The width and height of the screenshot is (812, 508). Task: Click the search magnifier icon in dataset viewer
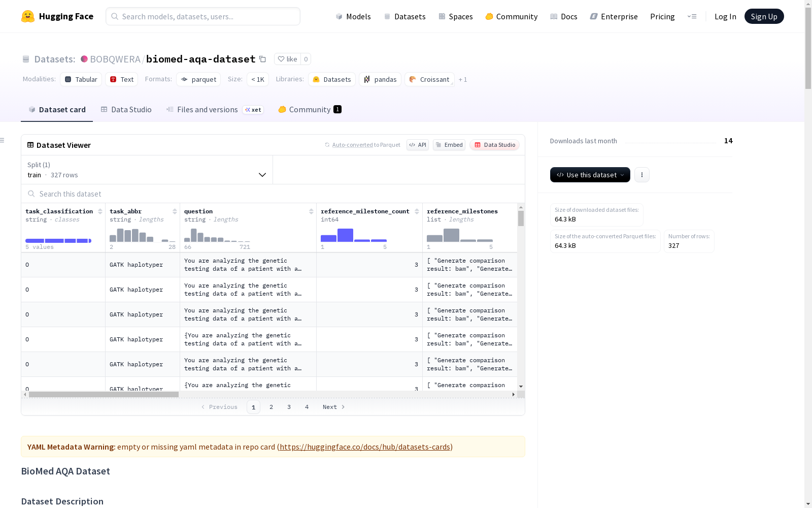31,194
